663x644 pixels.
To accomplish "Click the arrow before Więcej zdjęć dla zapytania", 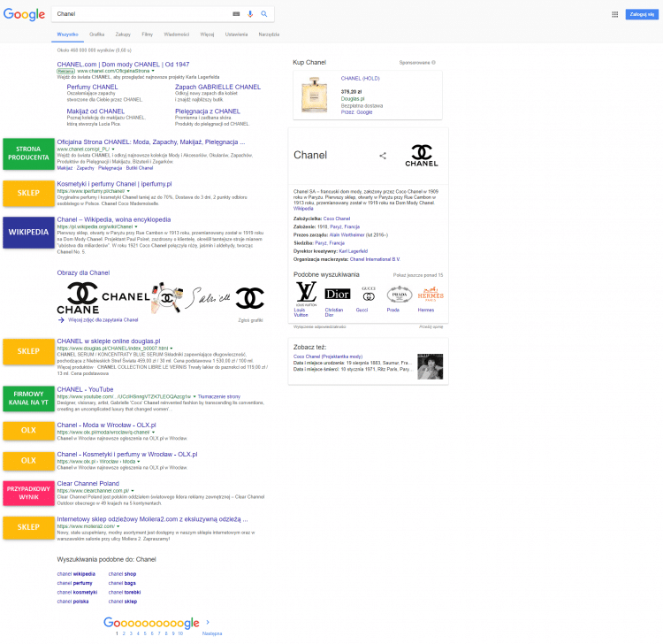I will (x=61, y=320).
